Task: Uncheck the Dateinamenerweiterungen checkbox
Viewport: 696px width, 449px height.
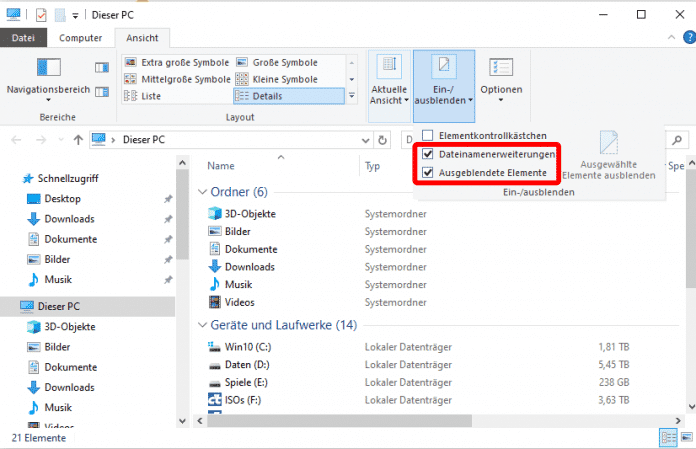Action: (427, 154)
